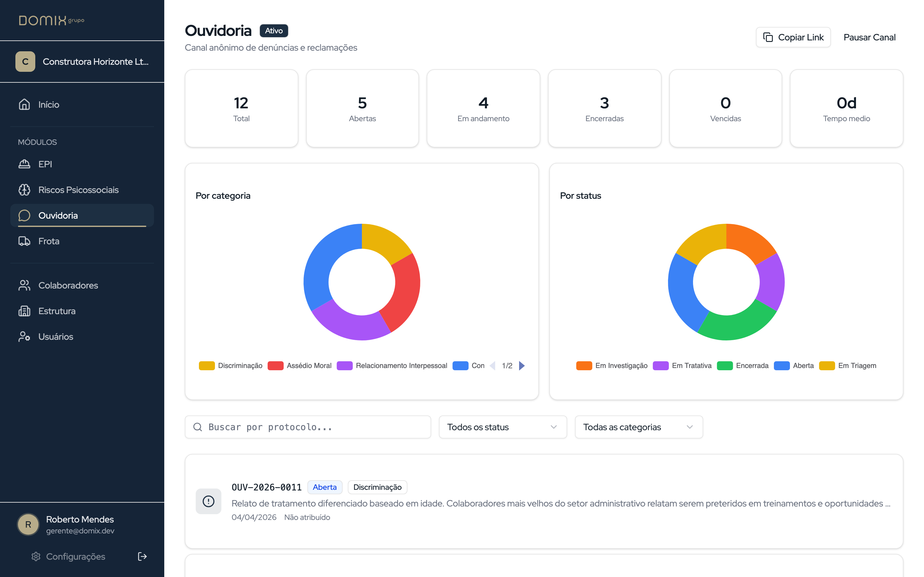
Task: Open Riscos Psicossociais brain icon module
Action: (x=24, y=190)
